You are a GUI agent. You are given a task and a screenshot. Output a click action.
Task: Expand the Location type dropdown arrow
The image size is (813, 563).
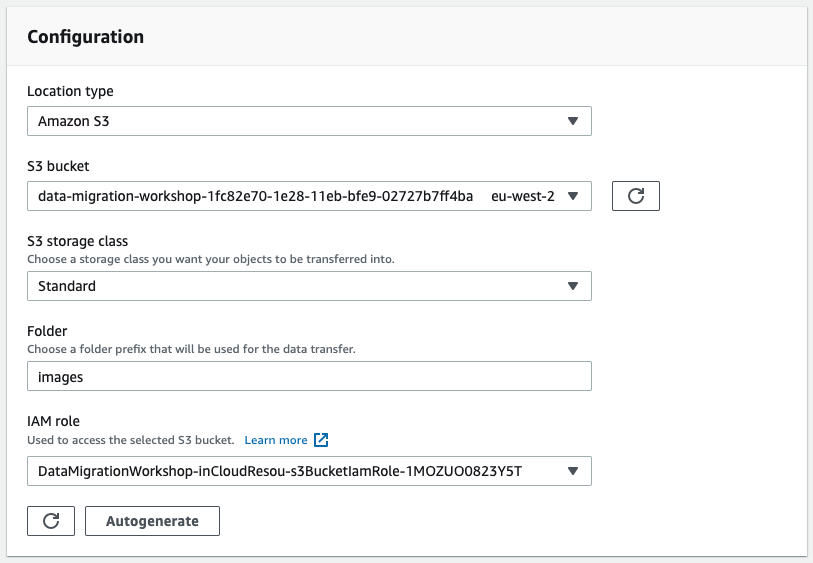pyautogui.click(x=572, y=121)
